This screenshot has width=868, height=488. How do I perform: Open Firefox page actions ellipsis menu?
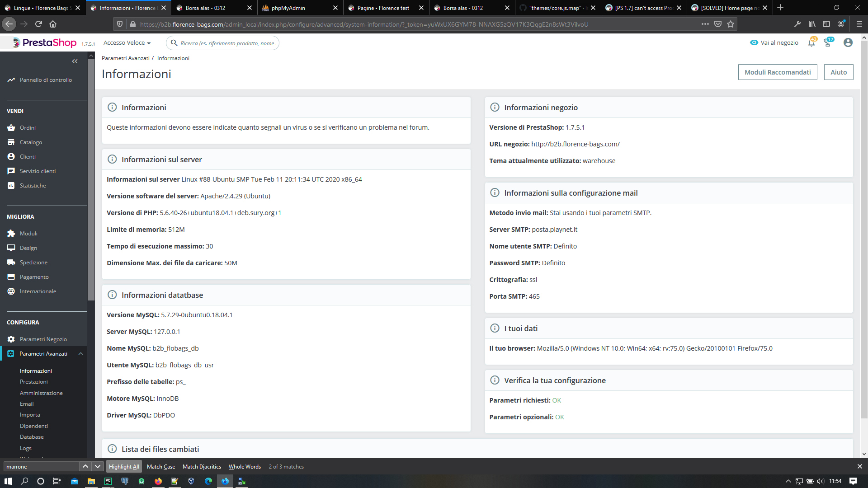[x=705, y=24]
